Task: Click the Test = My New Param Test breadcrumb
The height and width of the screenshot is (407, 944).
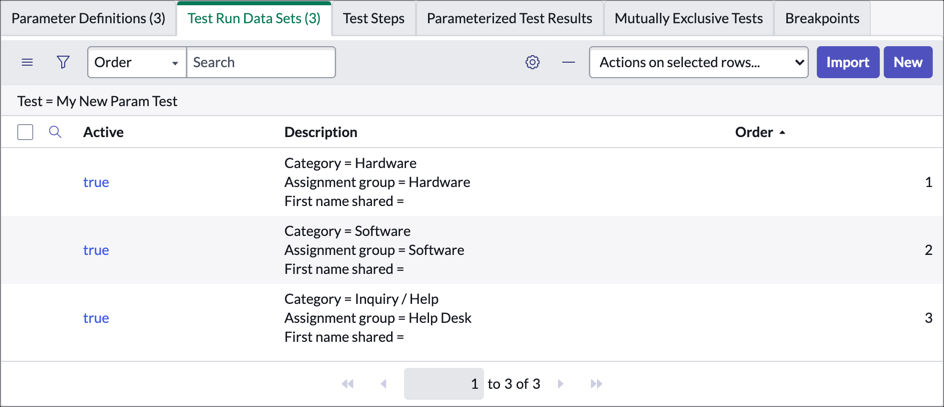Action: pos(98,101)
